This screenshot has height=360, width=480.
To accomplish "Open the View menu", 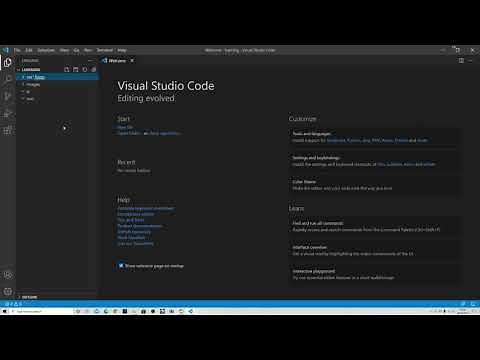I will click(64, 50).
